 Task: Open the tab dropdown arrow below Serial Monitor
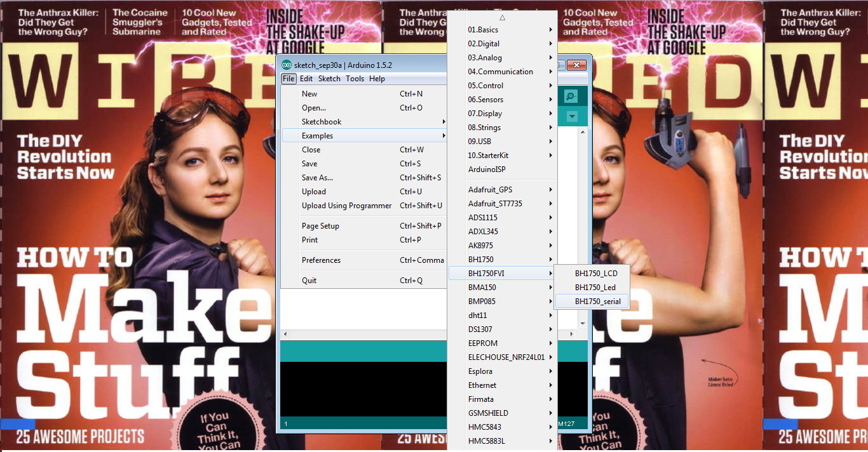(x=572, y=117)
